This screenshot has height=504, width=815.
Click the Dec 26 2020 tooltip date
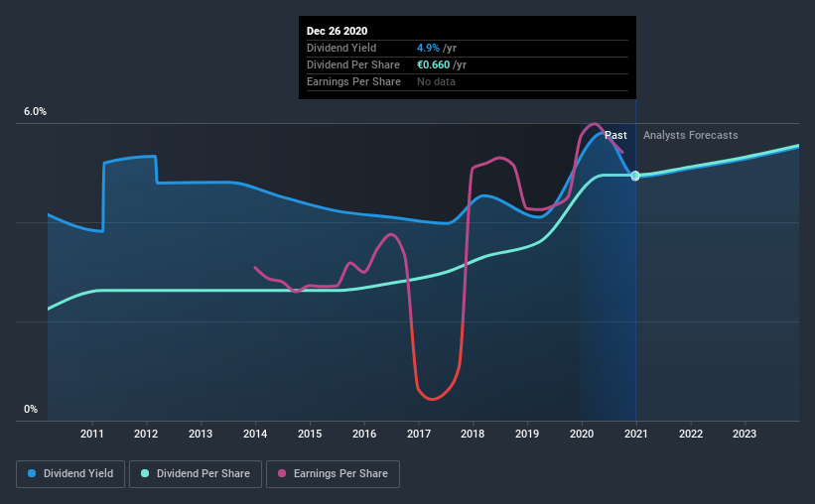[337, 31]
